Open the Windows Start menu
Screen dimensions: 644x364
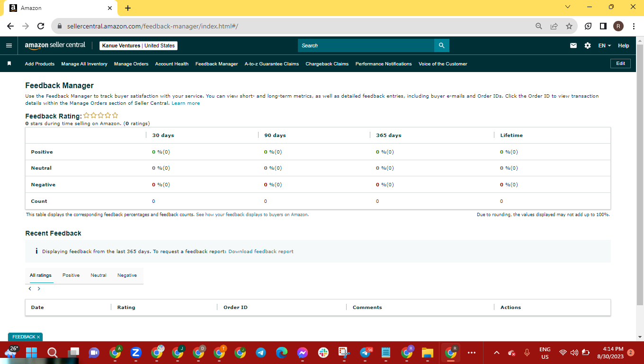pyautogui.click(x=31, y=353)
